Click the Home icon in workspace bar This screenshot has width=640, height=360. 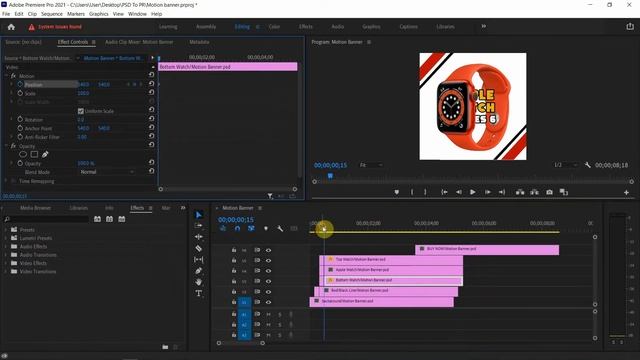click(x=11, y=27)
